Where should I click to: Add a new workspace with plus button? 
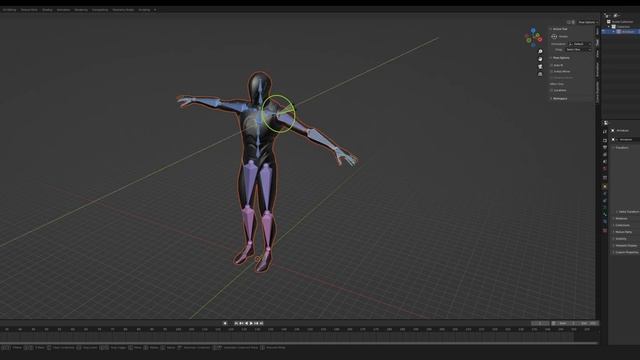(x=155, y=10)
